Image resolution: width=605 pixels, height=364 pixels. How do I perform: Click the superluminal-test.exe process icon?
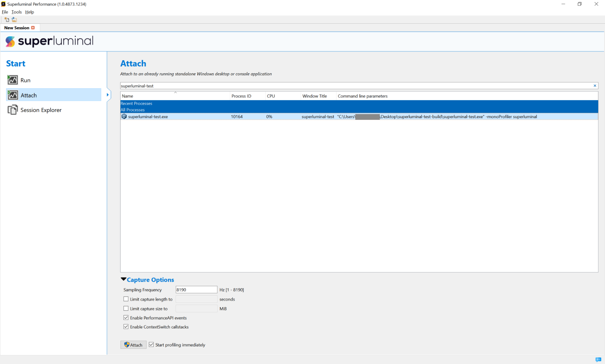[124, 116]
